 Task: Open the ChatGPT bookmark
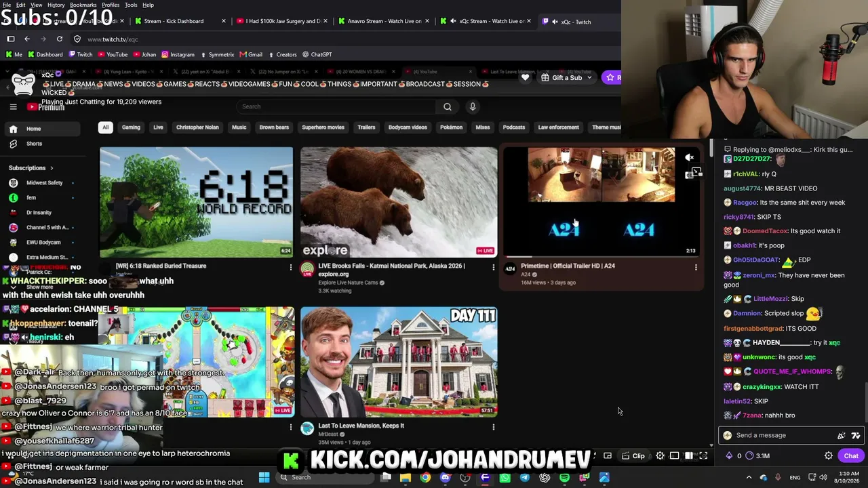[x=317, y=54]
